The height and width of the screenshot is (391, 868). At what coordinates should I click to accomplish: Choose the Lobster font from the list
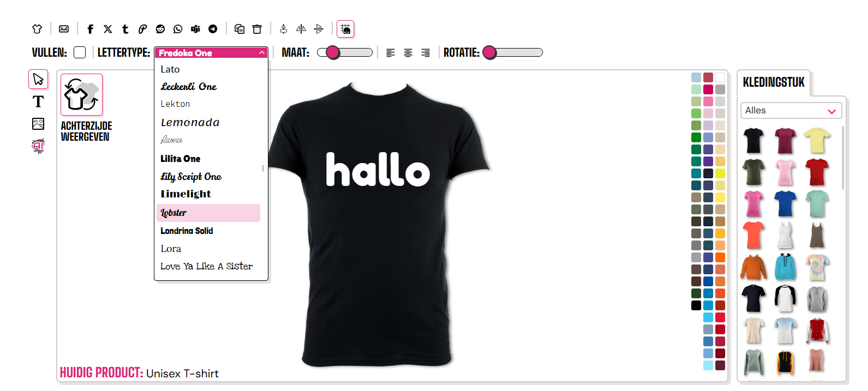click(208, 213)
